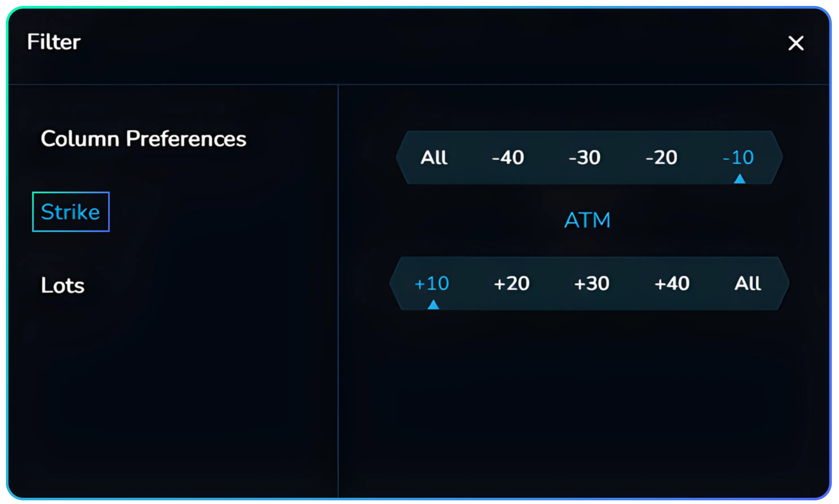Select the +10 strike range option
Screen dimensions: 839x504
pyautogui.click(x=432, y=283)
